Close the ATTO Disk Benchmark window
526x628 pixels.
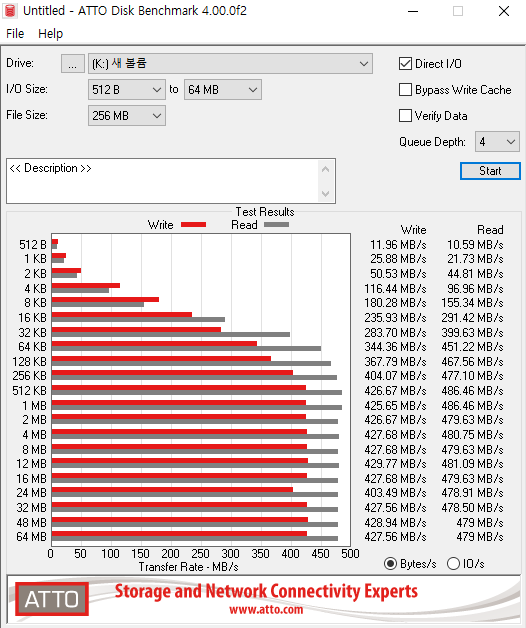coord(504,11)
